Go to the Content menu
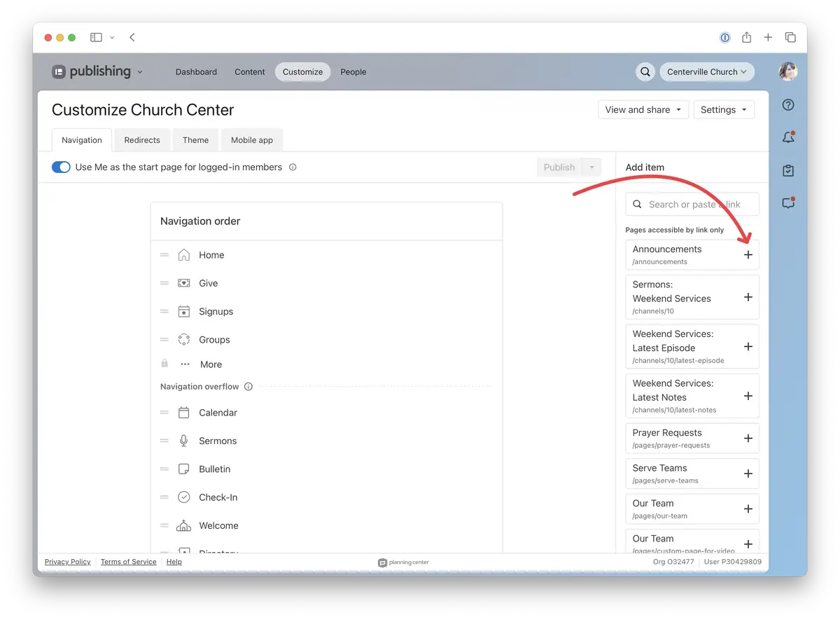840x620 pixels. pos(250,71)
